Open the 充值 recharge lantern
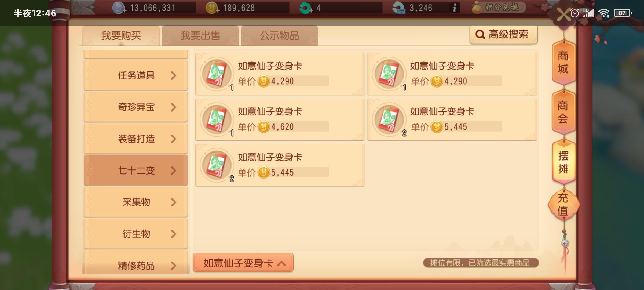Screen dimensions: 644x290 [563, 205]
